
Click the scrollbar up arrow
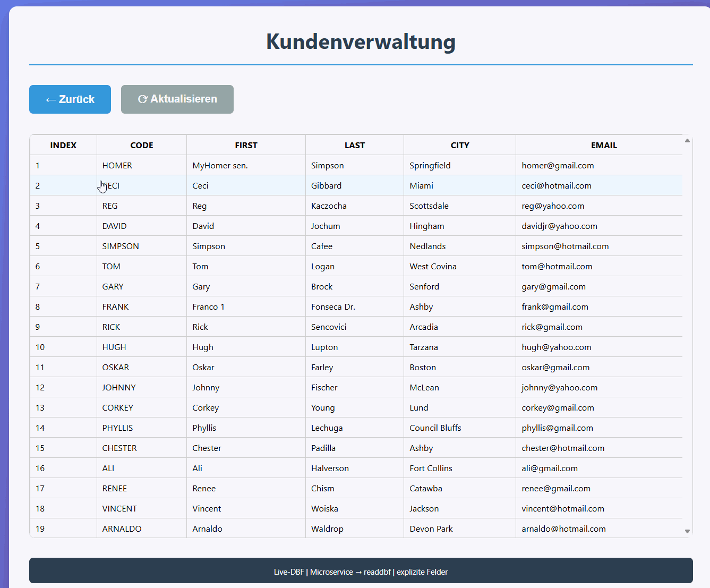tap(687, 141)
